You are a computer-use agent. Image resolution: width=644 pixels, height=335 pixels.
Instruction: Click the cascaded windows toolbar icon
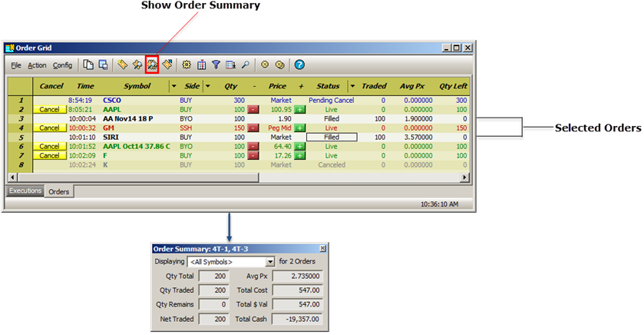pyautogui.click(x=103, y=65)
